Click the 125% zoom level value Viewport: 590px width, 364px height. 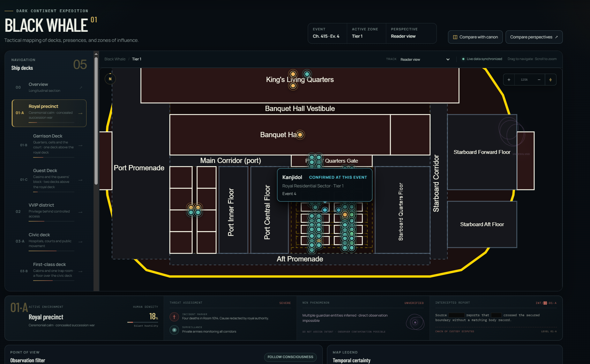click(x=524, y=80)
